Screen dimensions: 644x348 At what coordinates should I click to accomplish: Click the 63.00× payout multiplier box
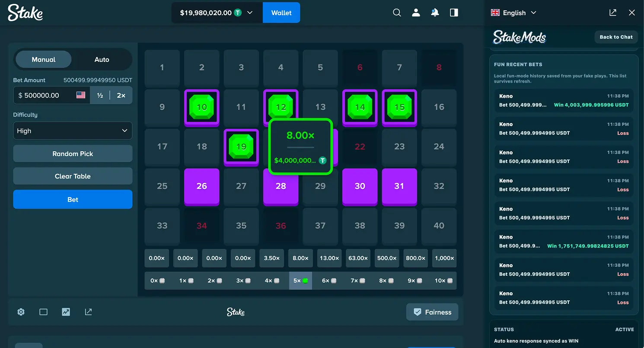(x=358, y=258)
